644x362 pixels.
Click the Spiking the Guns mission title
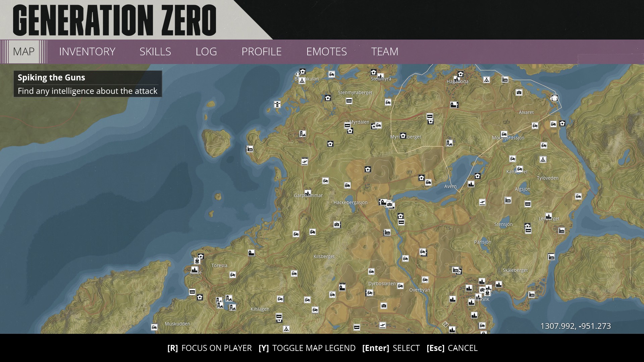click(x=51, y=77)
